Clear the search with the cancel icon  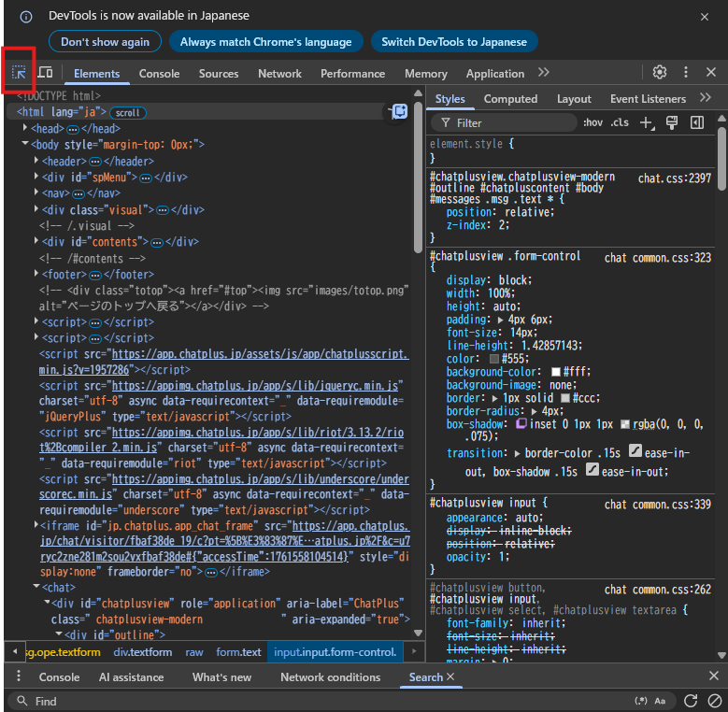[714, 701]
